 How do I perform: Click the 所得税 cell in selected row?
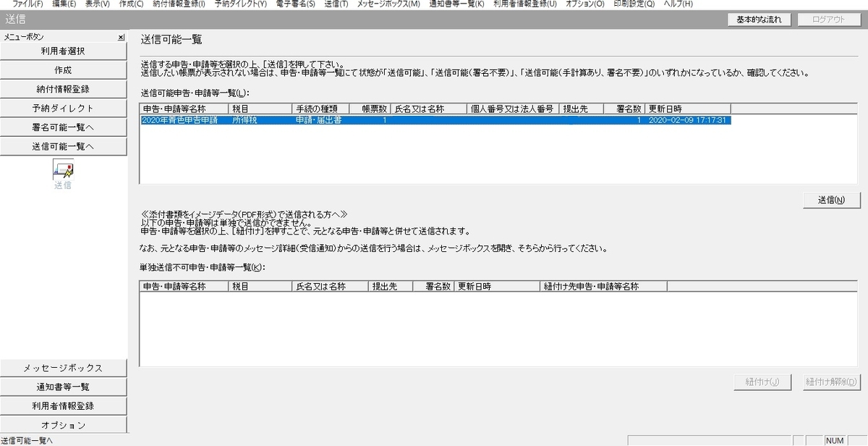click(244, 120)
